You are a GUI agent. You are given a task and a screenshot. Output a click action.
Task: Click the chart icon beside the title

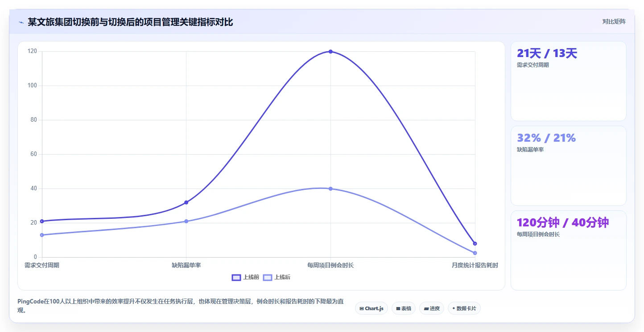(21, 22)
